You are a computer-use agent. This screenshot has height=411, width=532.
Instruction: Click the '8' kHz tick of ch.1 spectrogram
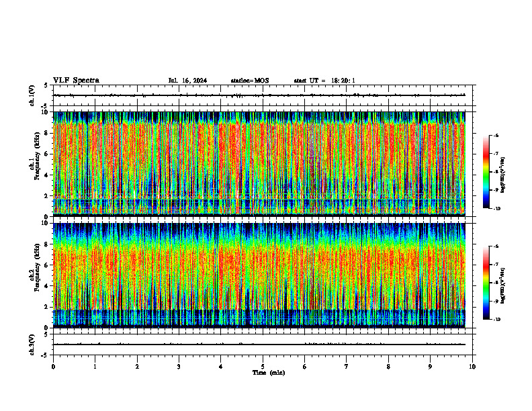click(47, 133)
